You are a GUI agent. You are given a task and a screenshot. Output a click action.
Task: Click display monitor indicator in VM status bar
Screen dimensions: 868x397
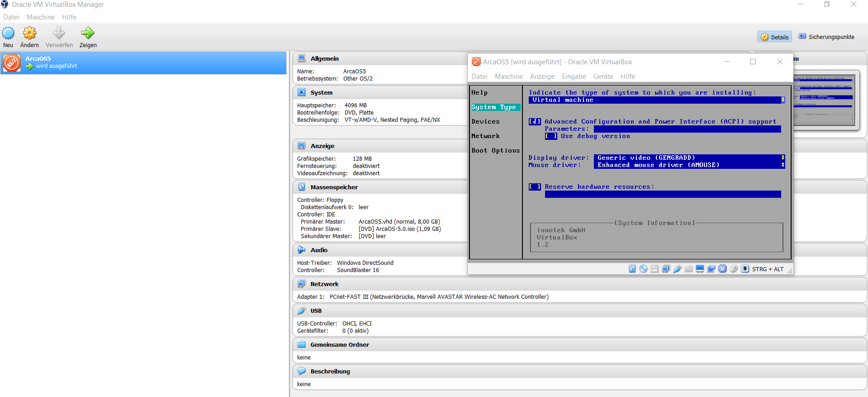(700, 269)
